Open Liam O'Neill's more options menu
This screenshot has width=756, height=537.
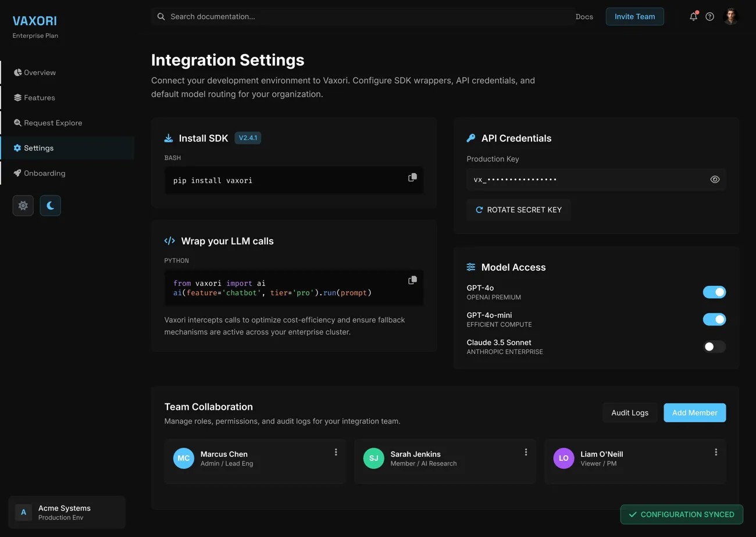716,452
